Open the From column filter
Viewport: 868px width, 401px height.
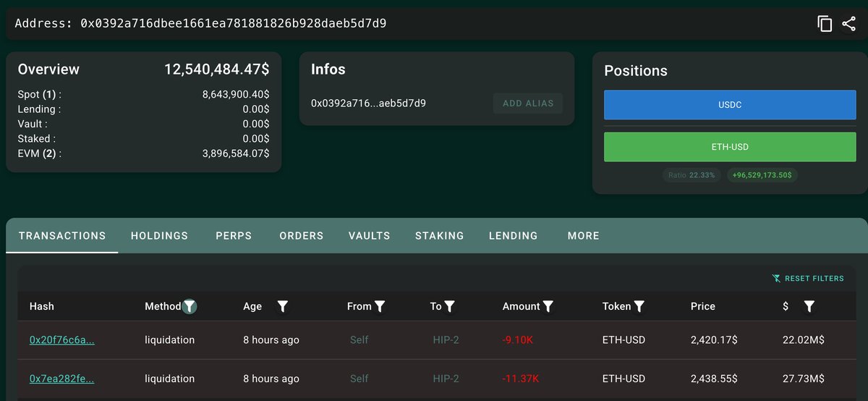380,306
